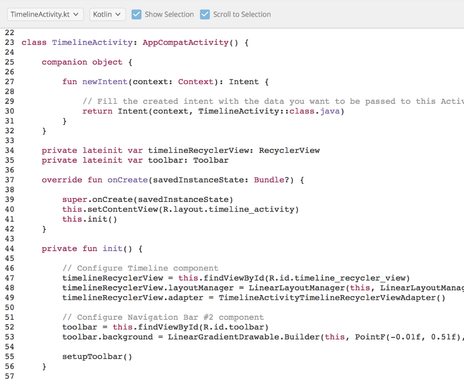Click line number 23 in the gutter
This screenshot has height=380, width=464.
(10, 42)
